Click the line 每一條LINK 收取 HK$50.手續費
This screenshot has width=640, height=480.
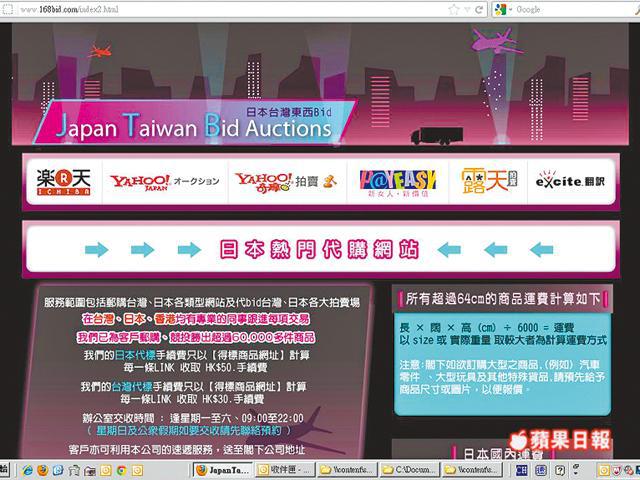coord(196,367)
